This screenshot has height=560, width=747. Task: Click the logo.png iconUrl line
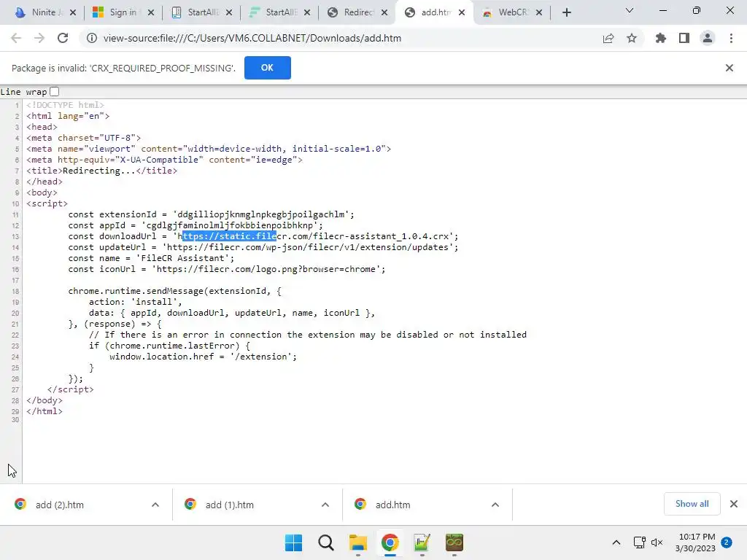tap(227, 269)
